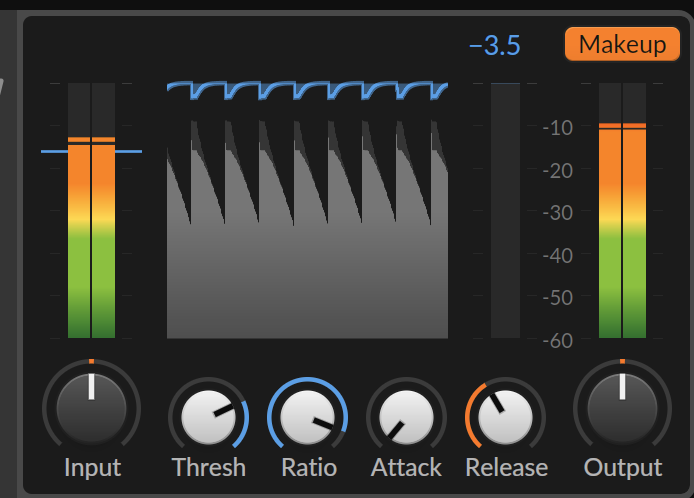This screenshot has height=498, width=694.
Task: Click the Release knob
Action: pos(505,417)
